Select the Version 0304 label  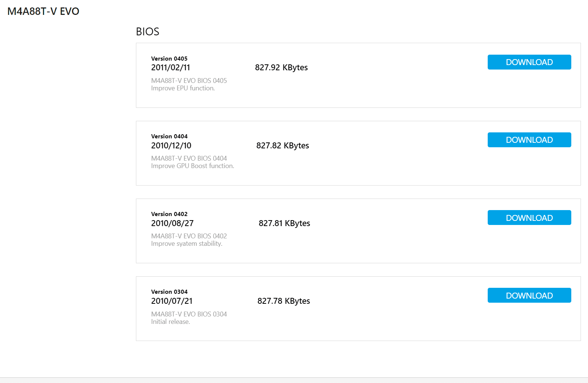pyautogui.click(x=169, y=292)
